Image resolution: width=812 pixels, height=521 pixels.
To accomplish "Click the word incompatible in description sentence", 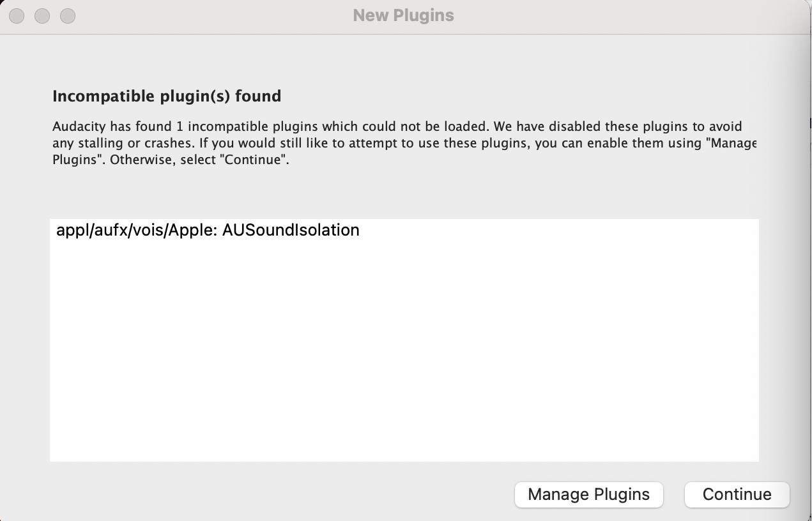I will (234, 126).
